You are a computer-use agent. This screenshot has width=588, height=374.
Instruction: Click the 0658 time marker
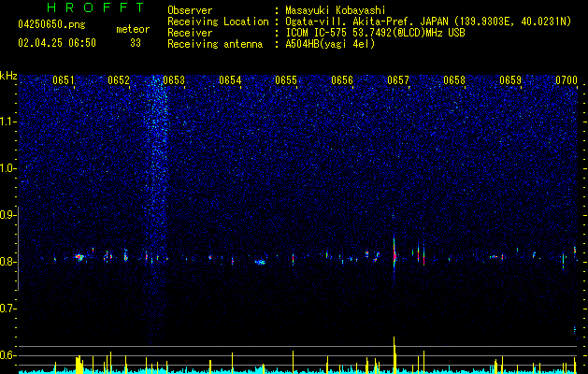click(454, 80)
